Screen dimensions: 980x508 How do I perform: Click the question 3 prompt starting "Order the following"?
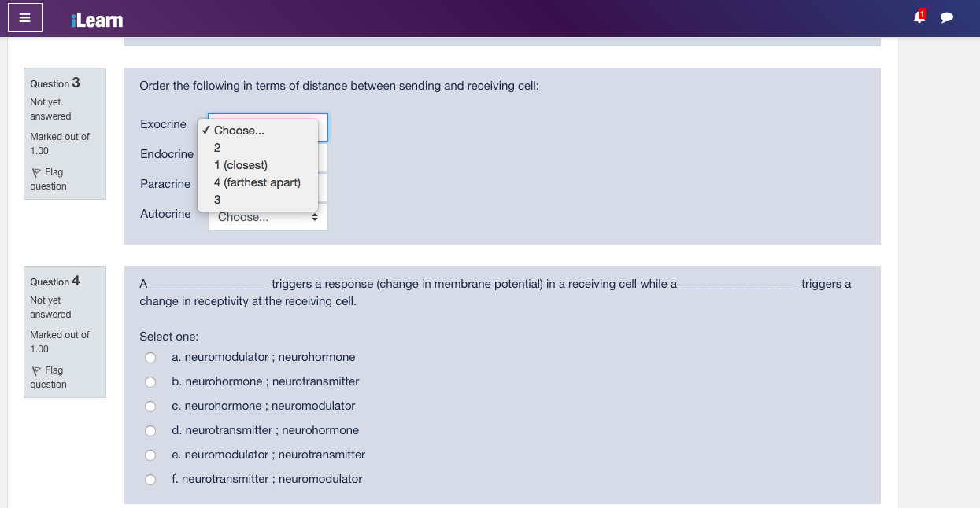tap(339, 86)
